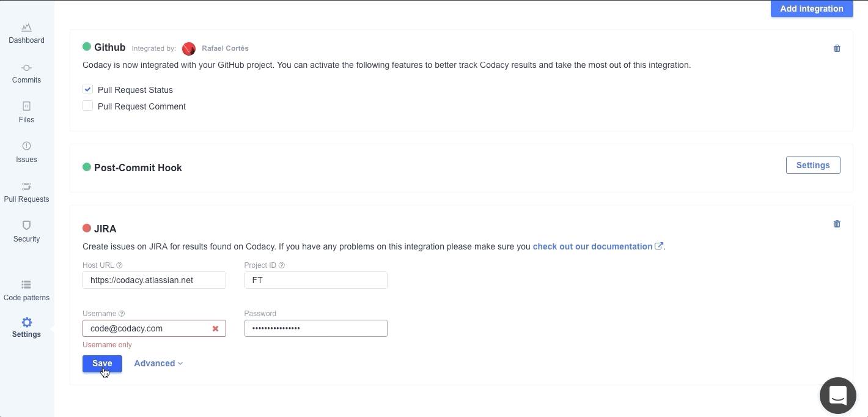Open the Security section
The width and height of the screenshot is (868, 417).
tap(26, 232)
